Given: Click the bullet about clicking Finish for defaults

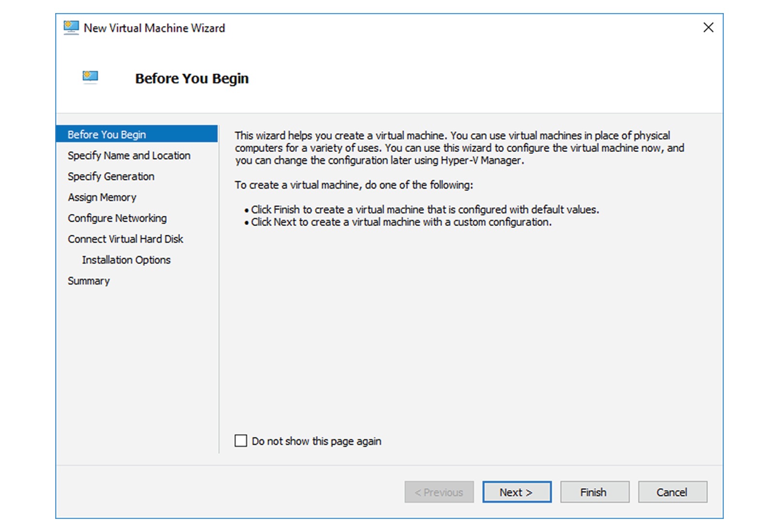Looking at the screenshot, I should [425, 210].
